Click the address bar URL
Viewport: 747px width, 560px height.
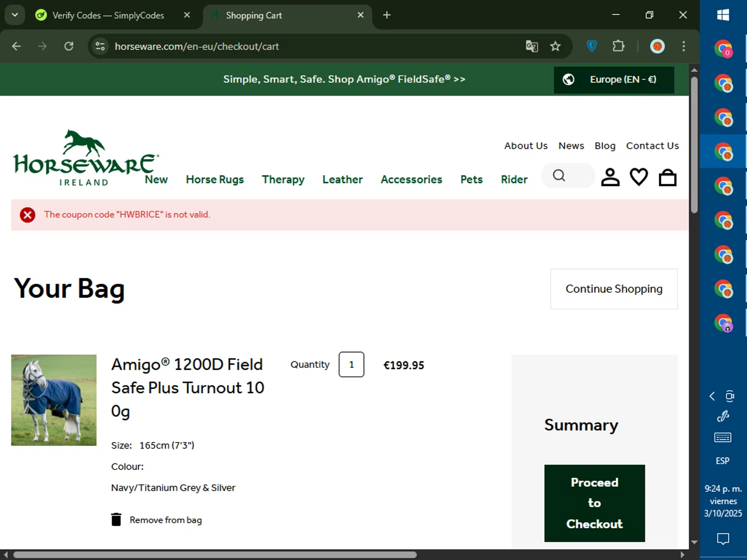coord(197,46)
